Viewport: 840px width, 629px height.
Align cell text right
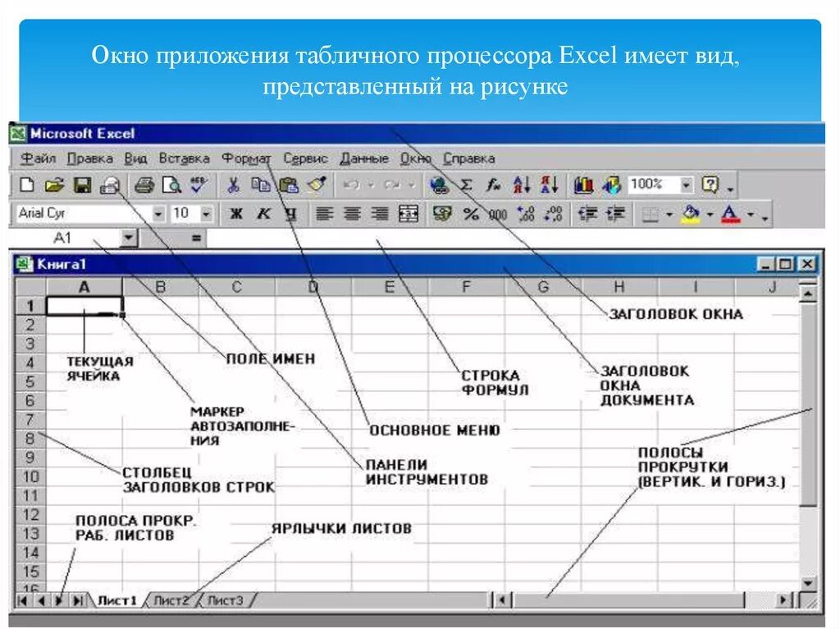pos(380,214)
